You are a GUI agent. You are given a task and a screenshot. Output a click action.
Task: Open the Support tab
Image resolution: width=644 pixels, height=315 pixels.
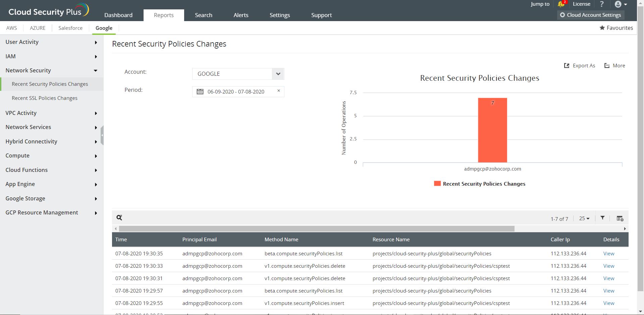(x=321, y=15)
